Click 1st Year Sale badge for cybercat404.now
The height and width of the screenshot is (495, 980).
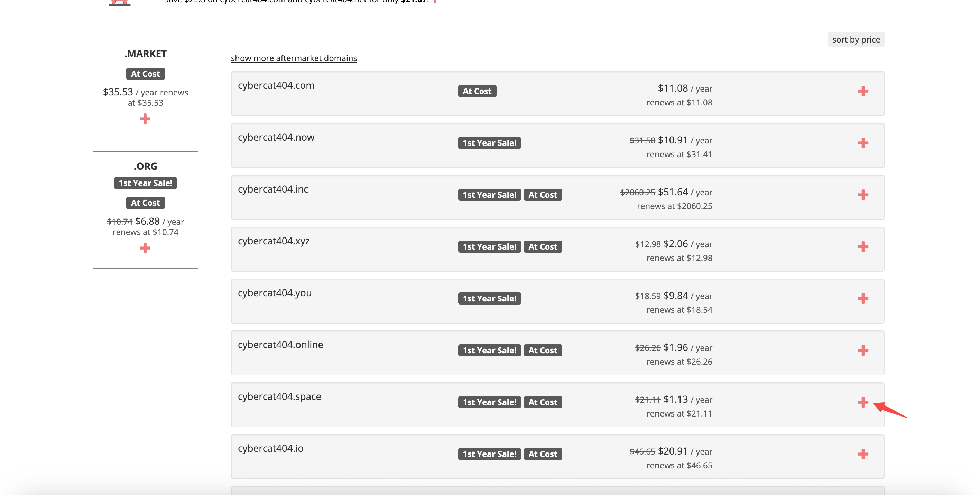click(489, 143)
